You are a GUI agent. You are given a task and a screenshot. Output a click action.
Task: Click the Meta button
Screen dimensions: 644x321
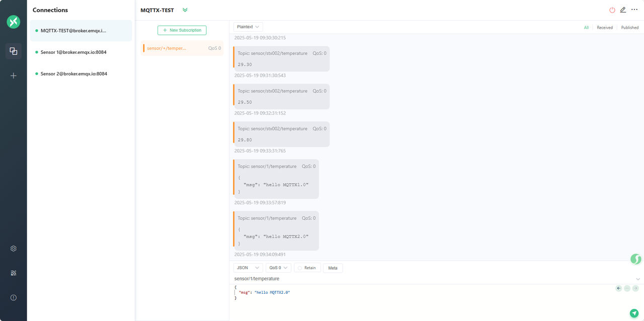(333, 268)
